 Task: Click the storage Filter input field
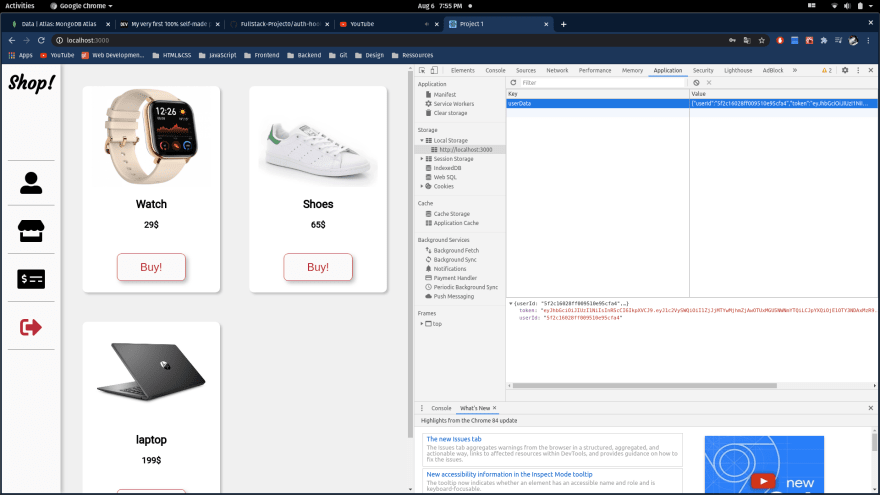click(603, 82)
